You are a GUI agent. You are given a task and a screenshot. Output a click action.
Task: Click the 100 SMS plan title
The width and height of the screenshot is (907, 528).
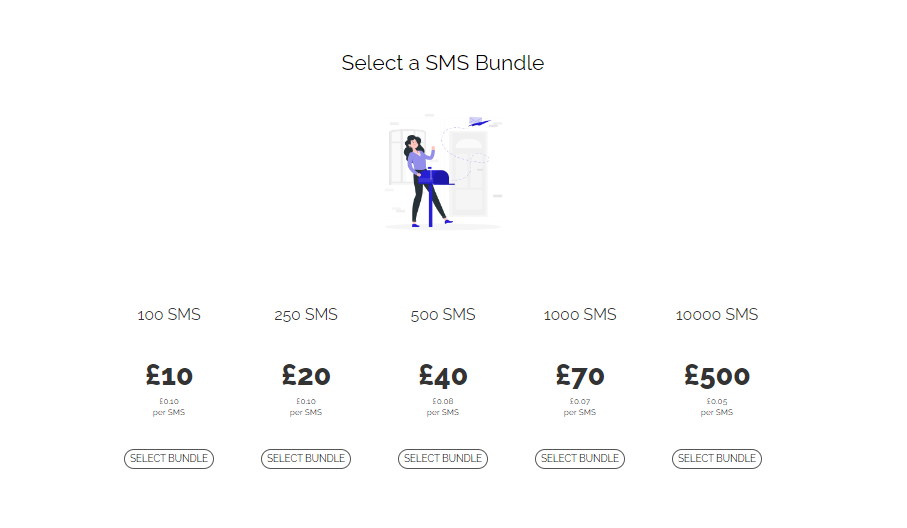[169, 315]
